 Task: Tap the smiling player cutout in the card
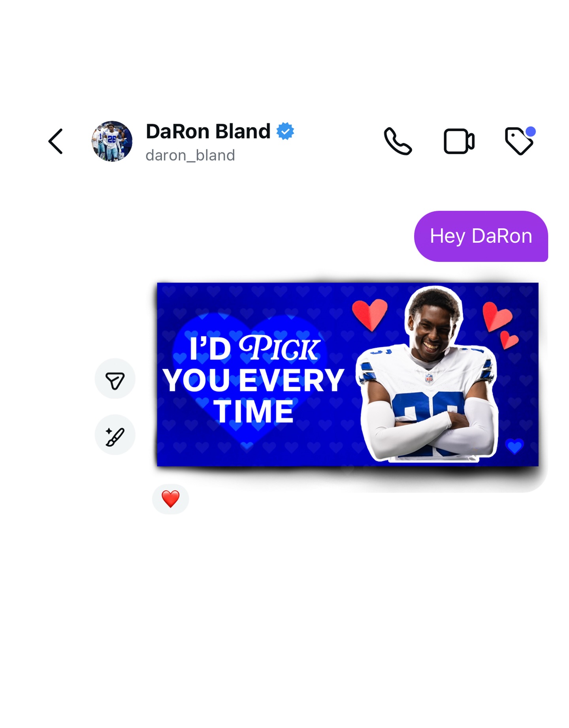pyautogui.click(x=428, y=374)
